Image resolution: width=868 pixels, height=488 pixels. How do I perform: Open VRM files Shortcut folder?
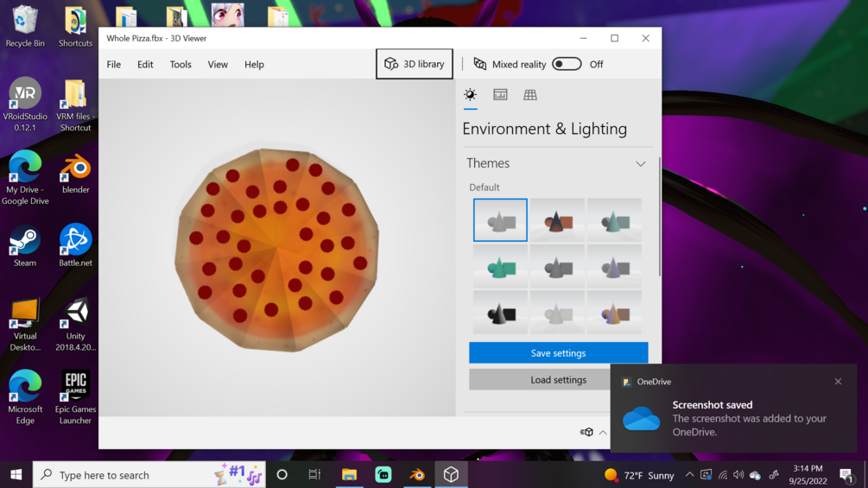75,104
